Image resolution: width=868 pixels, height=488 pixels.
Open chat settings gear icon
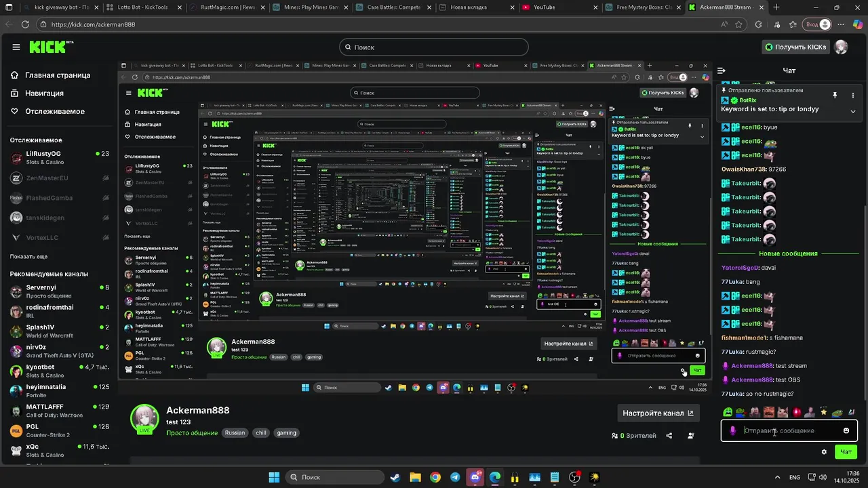(x=824, y=452)
